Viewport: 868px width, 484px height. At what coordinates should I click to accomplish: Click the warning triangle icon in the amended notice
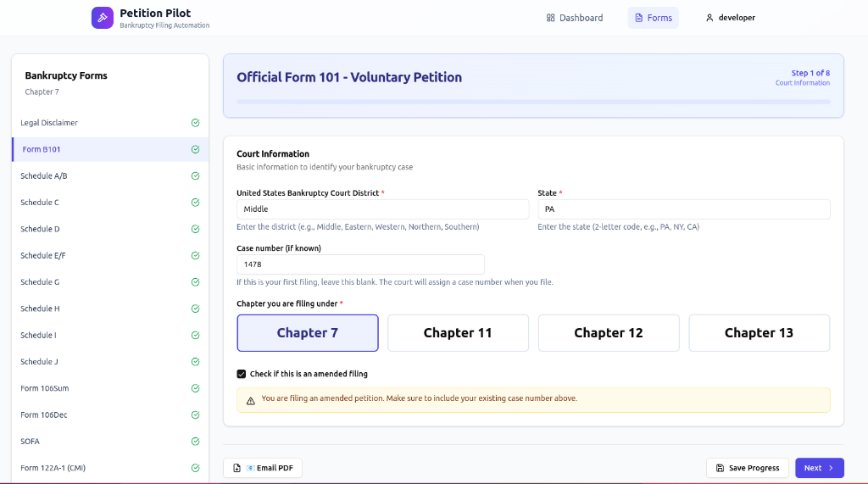(x=251, y=401)
